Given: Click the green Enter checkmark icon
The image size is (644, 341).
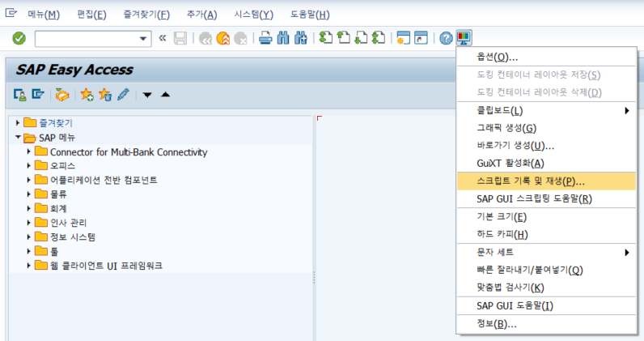Looking at the screenshot, I should (19, 39).
